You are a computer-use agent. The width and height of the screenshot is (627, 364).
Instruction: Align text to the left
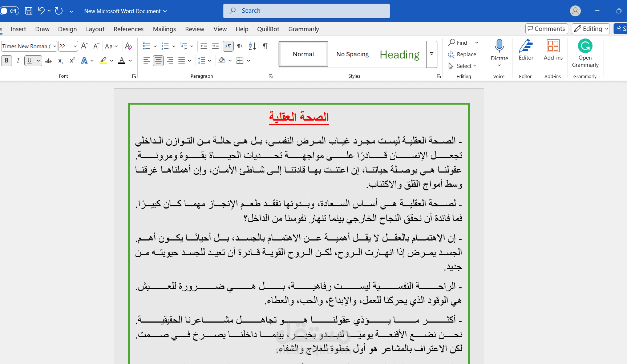click(x=147, y=61)
